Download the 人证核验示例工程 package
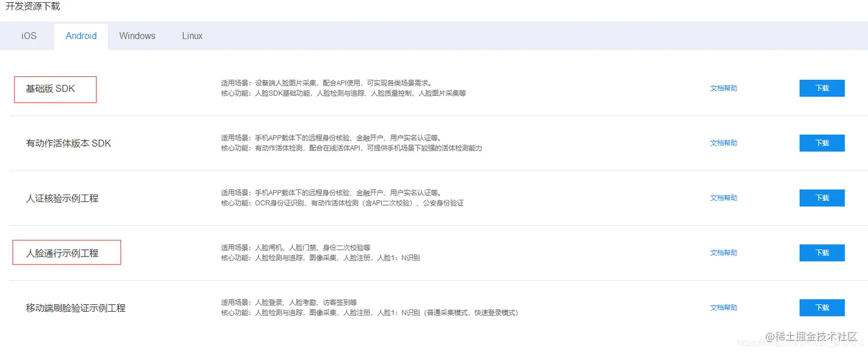868x353 pixels. [x=821, y=197]
